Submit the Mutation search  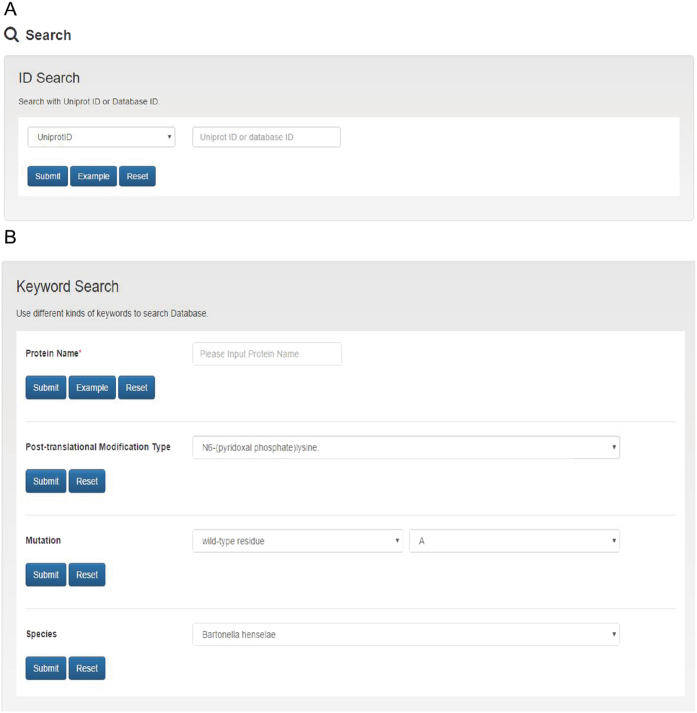46,575
